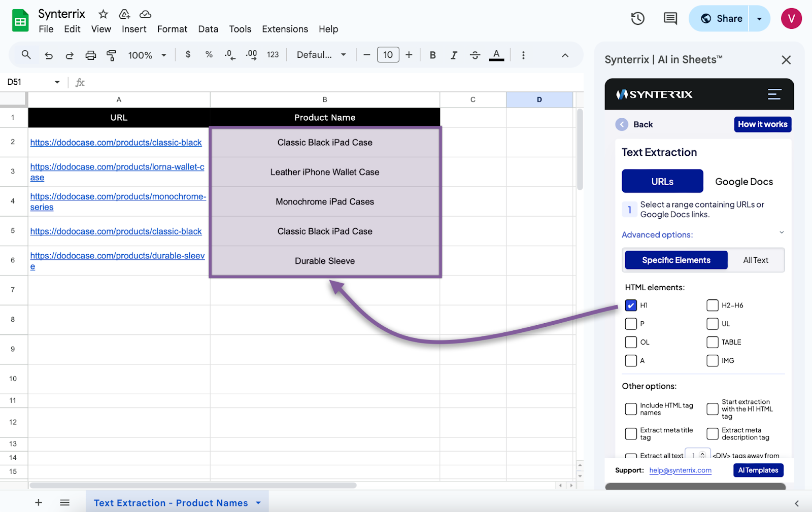Screen dimensions: 812x512
Task: Open the three-dot more toolbar options
Action: (523, 55)
